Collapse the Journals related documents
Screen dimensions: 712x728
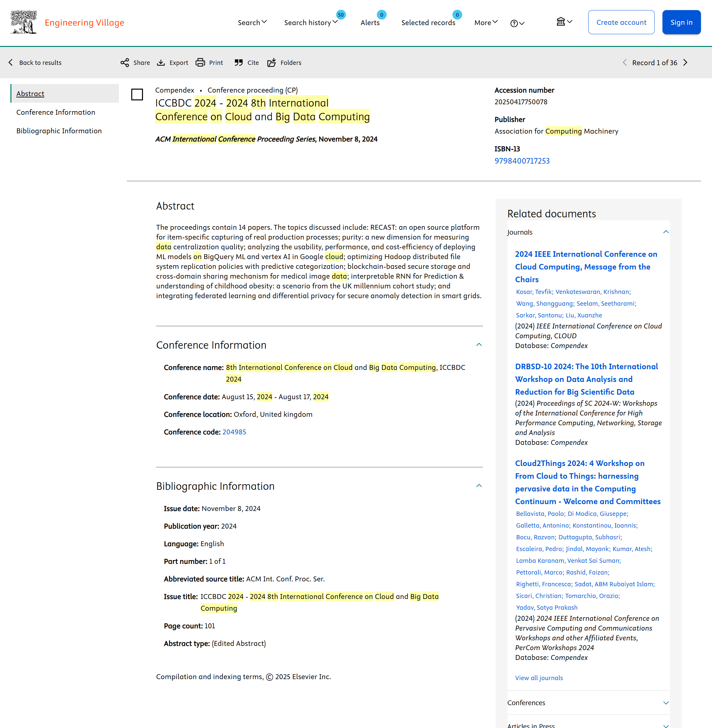[666, 232]
